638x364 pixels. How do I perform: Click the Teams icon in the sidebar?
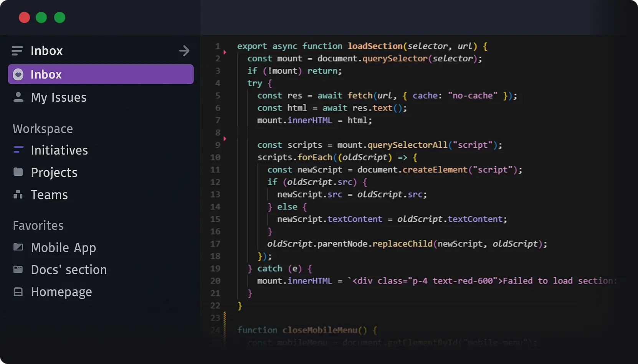[x=18, y=194]
